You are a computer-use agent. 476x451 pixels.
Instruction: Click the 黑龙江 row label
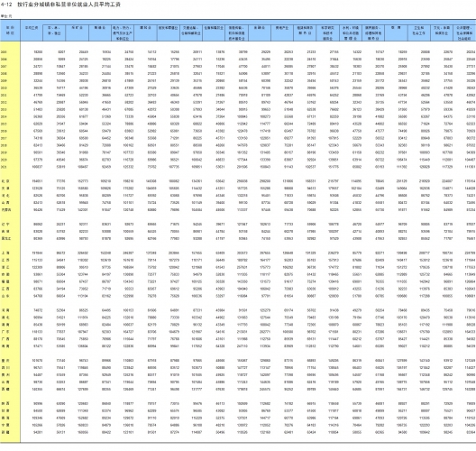pyautogui.click(x=5, y=239)
